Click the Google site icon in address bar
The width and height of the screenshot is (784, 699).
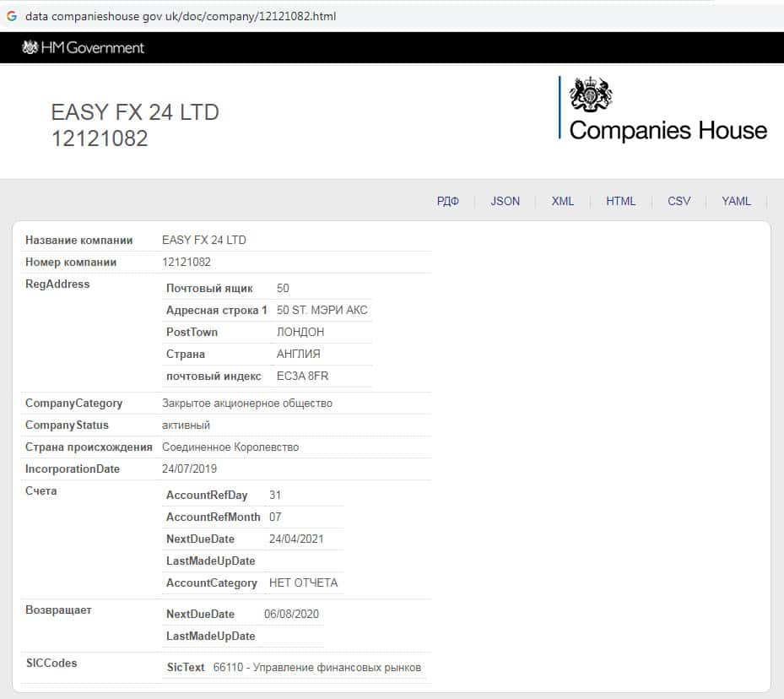coord(12,16)
